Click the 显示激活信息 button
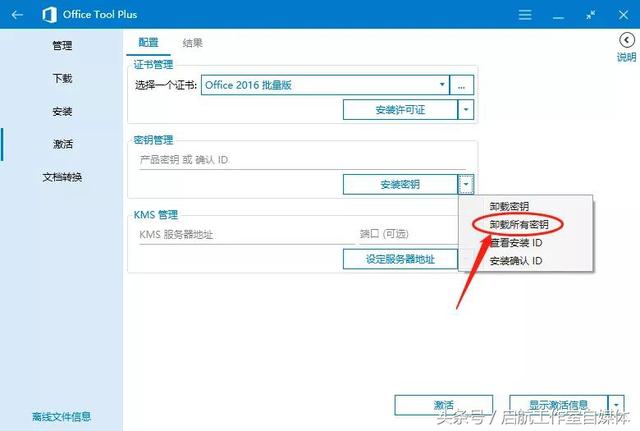This screenshot has height=431, width=640. click(559, 405)
